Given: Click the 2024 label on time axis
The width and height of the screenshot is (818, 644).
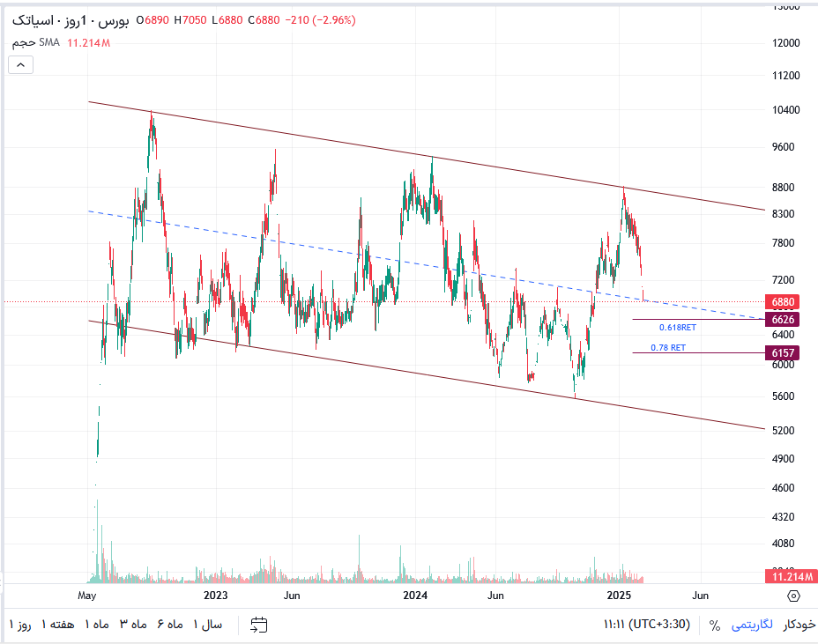Looking at the screenshot, I should 415,596.
